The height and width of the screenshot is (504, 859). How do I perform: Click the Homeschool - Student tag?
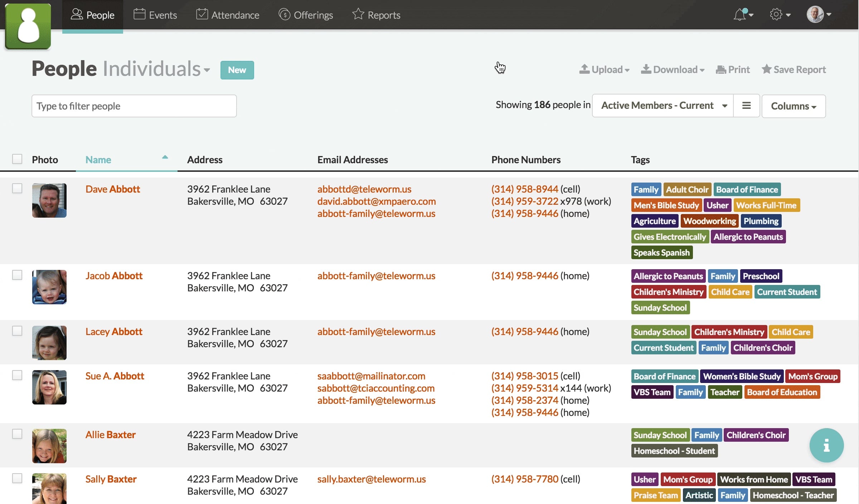(674, 451)
